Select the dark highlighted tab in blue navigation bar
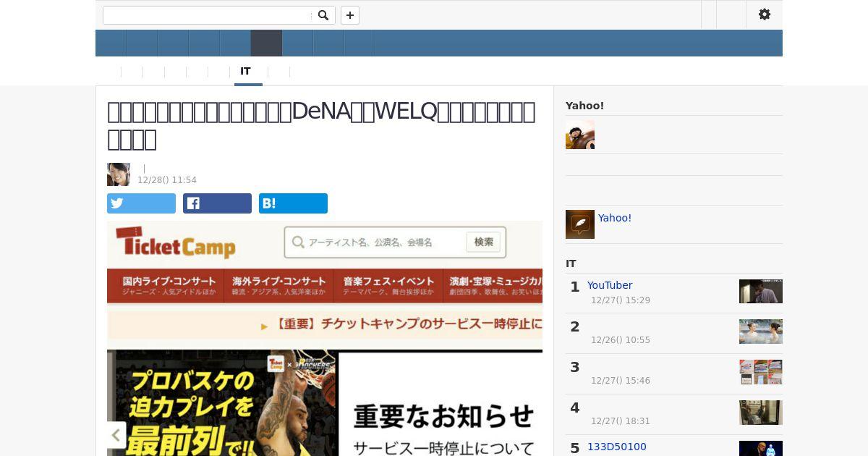This screenshot has height=456, width=868. pos(266,43)
